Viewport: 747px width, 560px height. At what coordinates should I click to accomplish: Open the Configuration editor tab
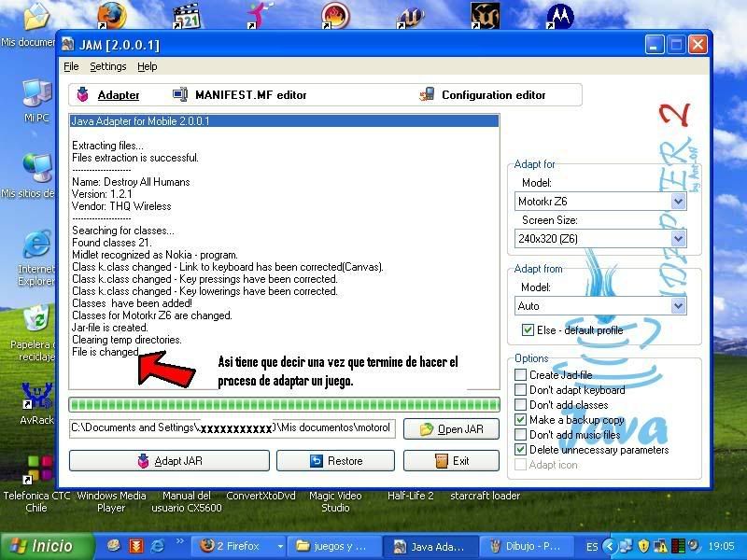coord(482,95)
